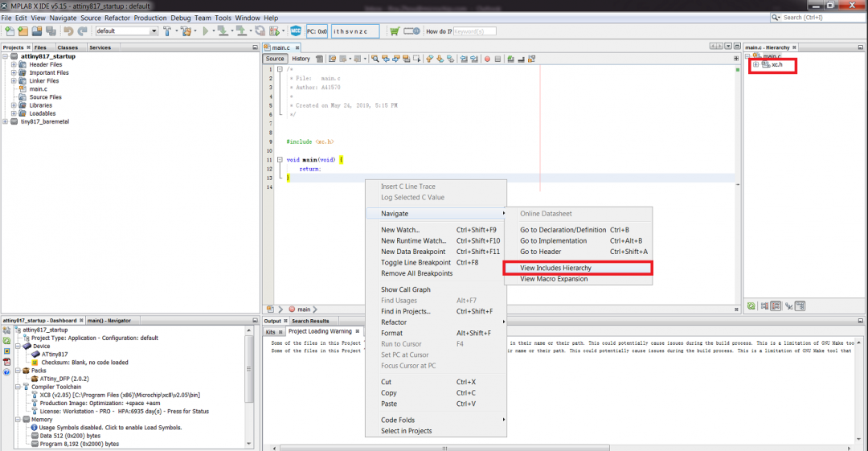Open device datasheet PDF icon in Dashboard
This screenshot has width=868, height=451.
point(6,361)
